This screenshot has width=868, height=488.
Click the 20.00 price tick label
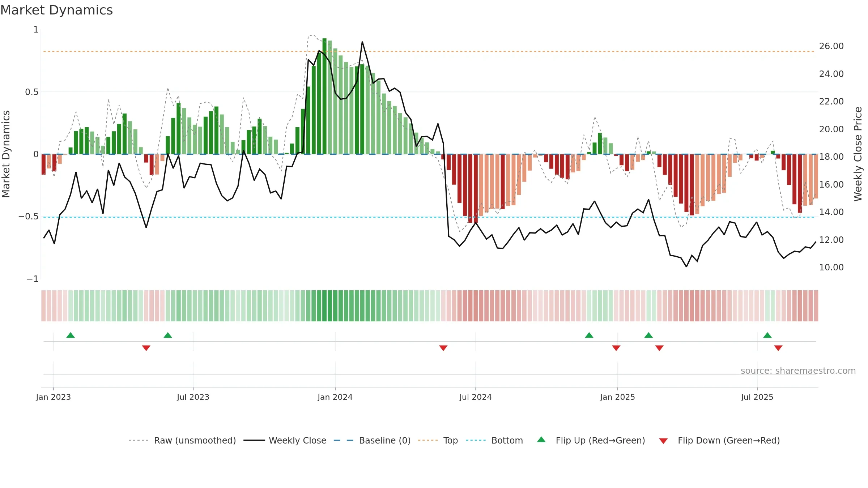(x=831, y=129)
